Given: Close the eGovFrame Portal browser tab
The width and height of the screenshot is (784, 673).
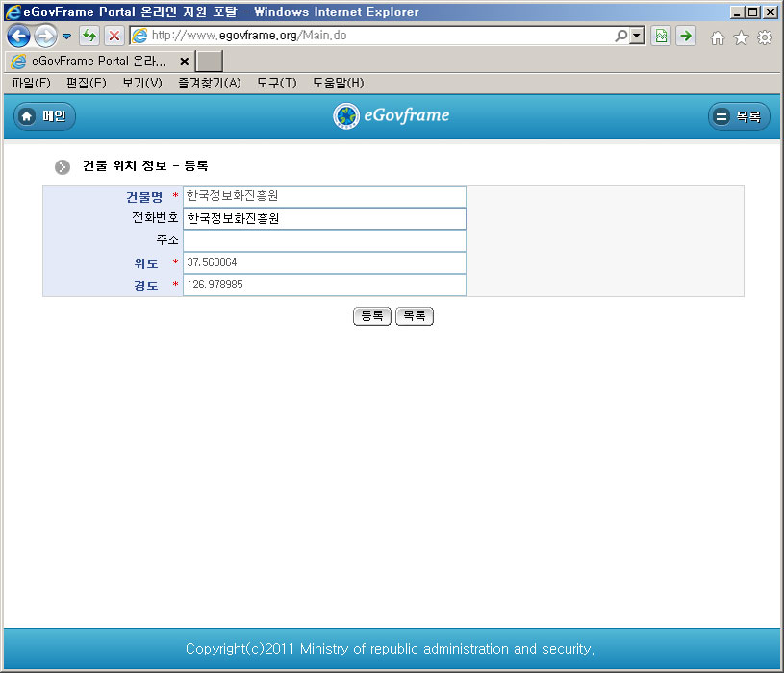Looking at the screenshot, I should (x=184, y=62).
